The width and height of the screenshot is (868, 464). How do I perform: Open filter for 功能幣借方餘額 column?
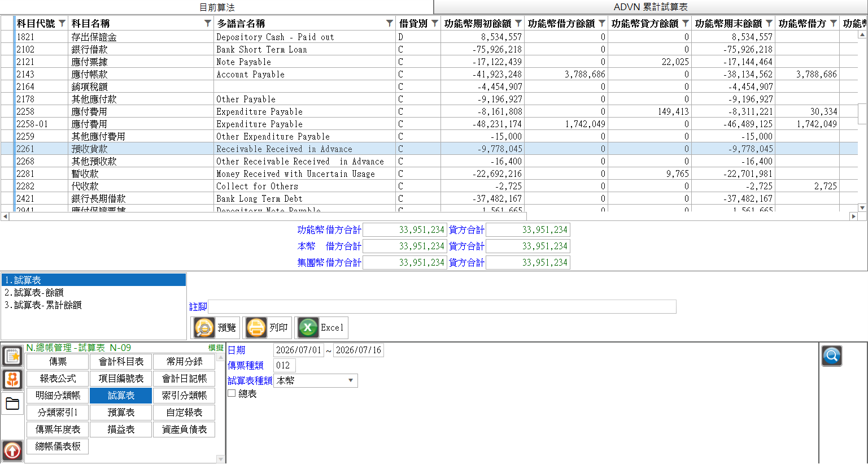point(602,23)
